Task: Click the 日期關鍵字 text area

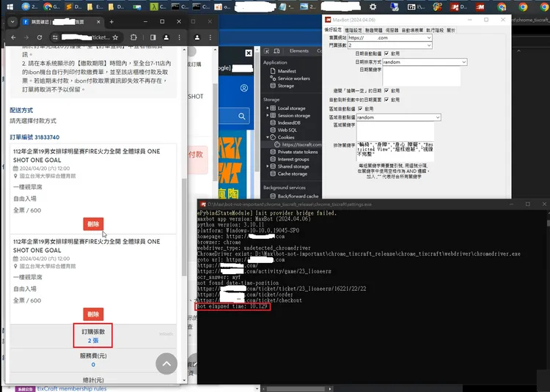Action: (421, 76)
